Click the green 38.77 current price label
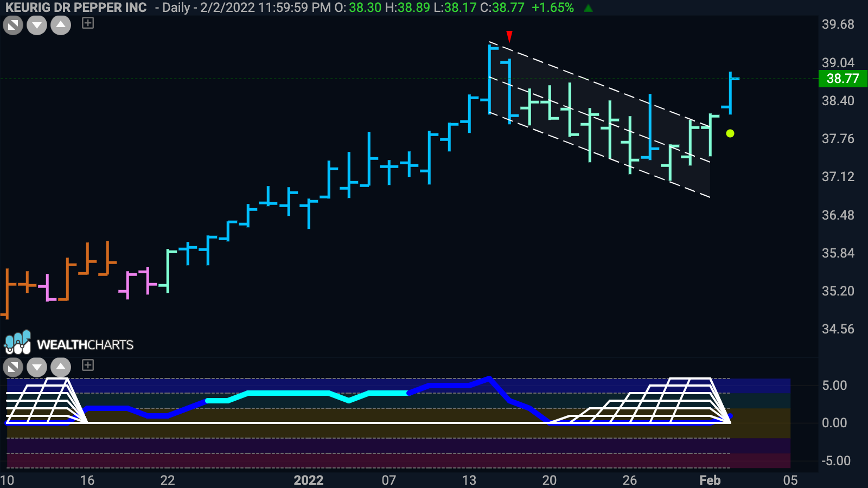Image resolution: width=868 pixels, height=488 pixels. click(x=843, y=79)
